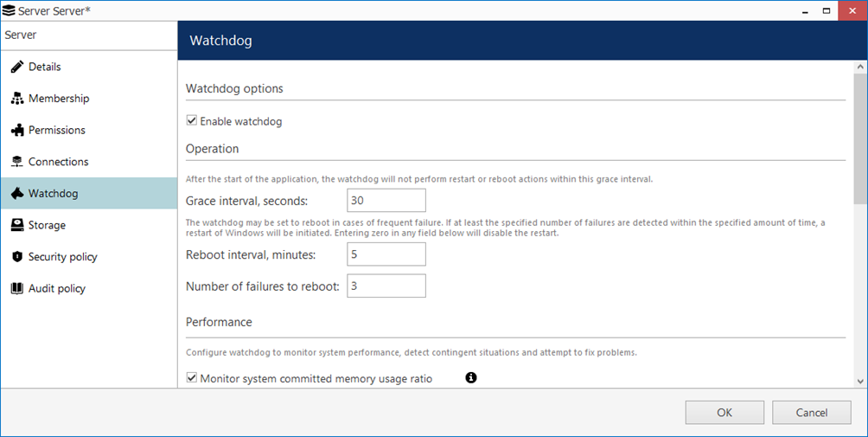Click the Audit policy book icon
Viewport: 868px width, 437px height.
(16, 288)
